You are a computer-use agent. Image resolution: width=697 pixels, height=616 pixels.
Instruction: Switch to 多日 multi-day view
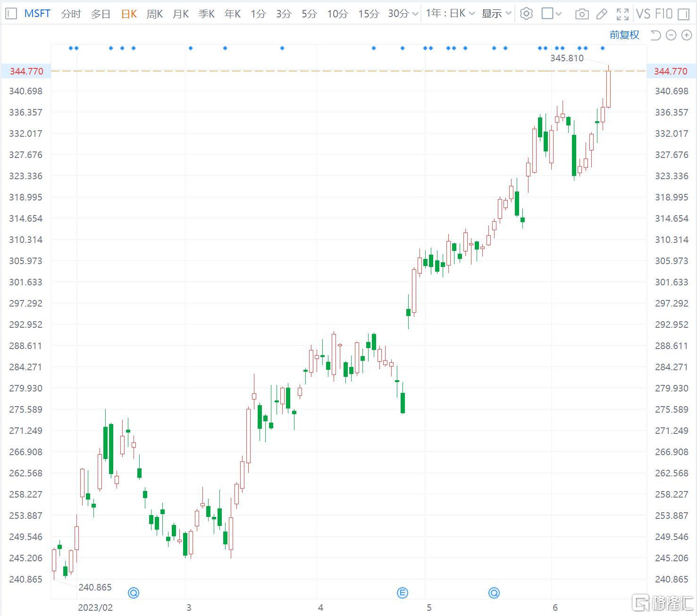(x=101, y=14)
